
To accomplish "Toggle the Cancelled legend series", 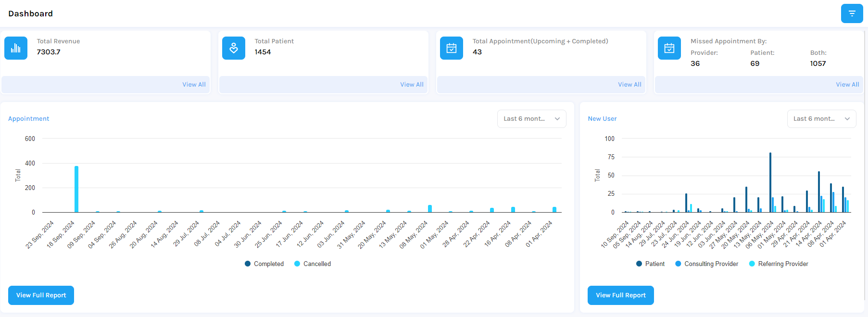I will coord(313,264).
